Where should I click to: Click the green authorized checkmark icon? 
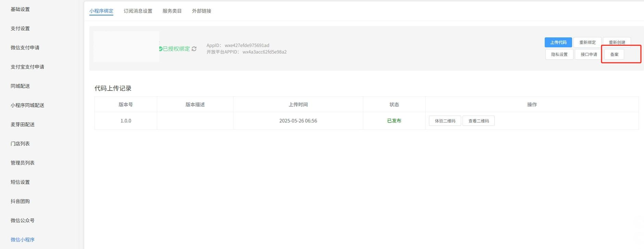point(161,49)
